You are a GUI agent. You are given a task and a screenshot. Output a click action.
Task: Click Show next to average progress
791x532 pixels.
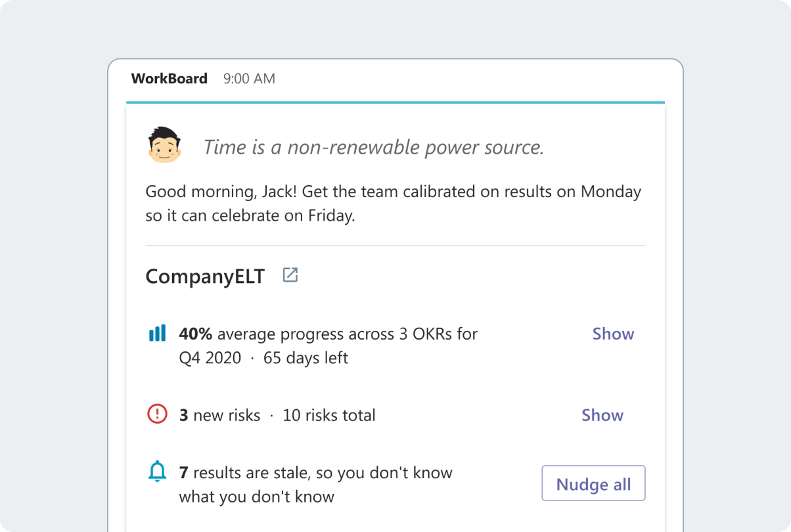[612, 334]
